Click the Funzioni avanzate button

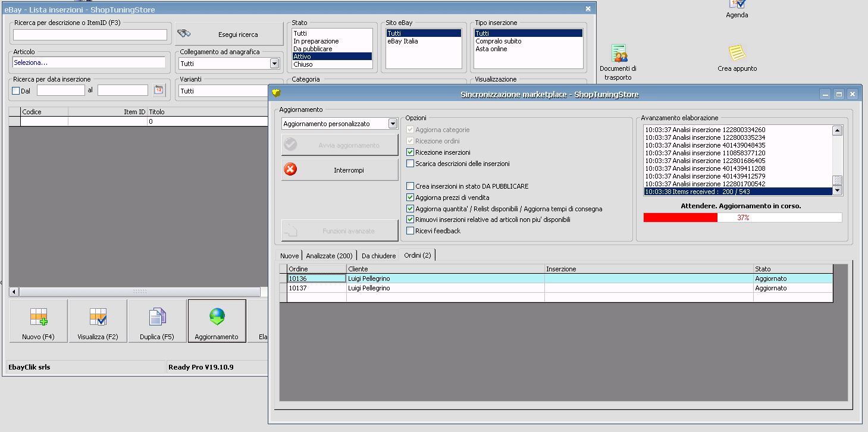click(x=340, y=231)
